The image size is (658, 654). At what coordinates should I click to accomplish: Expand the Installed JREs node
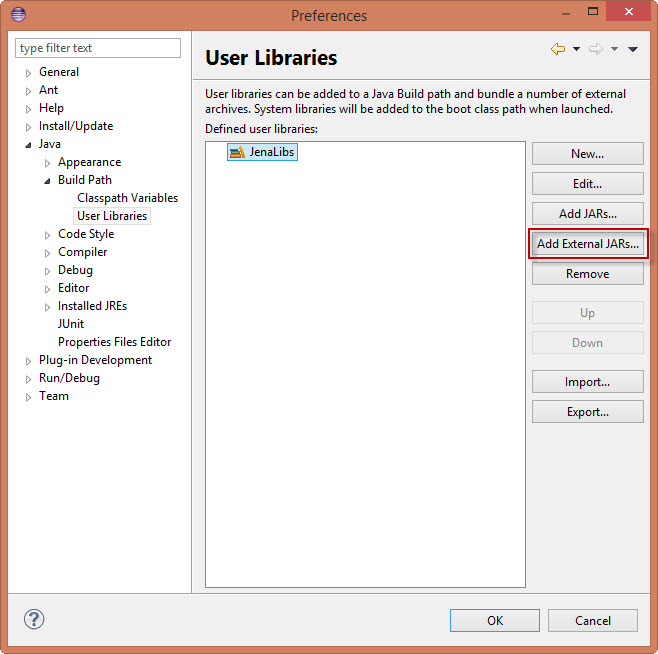point(47,307)
